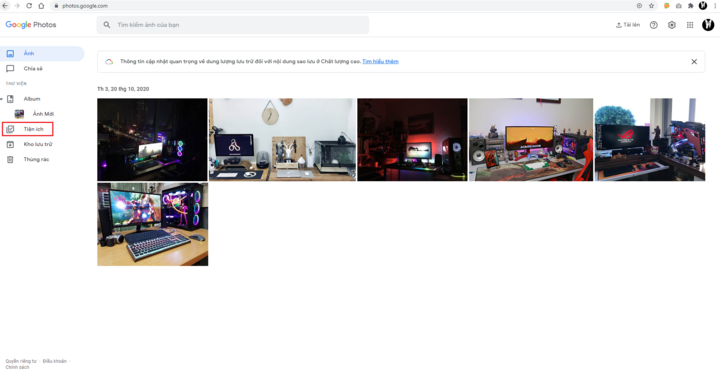Click the orange extension icon
Viewport: 720px width, 373px height.
667,6
